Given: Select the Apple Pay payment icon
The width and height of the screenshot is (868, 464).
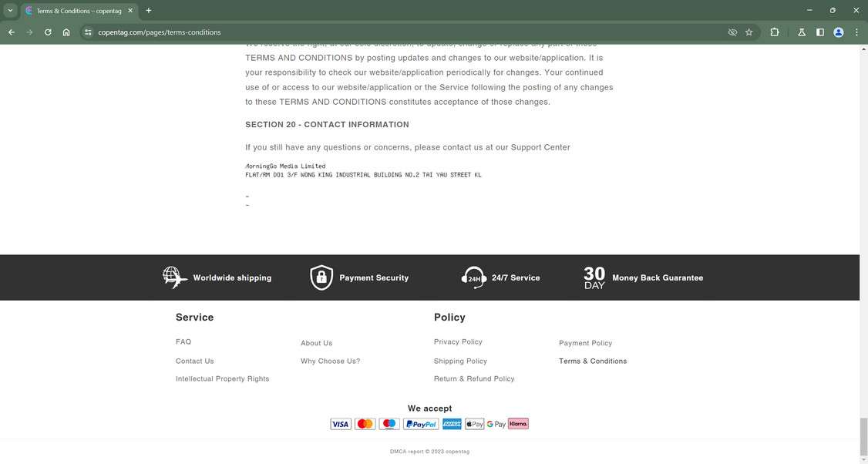Looking at the screenshot, I should 473,423.
